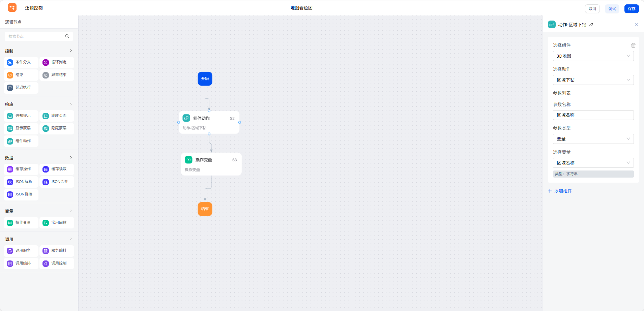Image resolution: width=644 pixels, height=311 pixels.
Task: Collapse the 数据 section chevron
Action: point(71,158)
